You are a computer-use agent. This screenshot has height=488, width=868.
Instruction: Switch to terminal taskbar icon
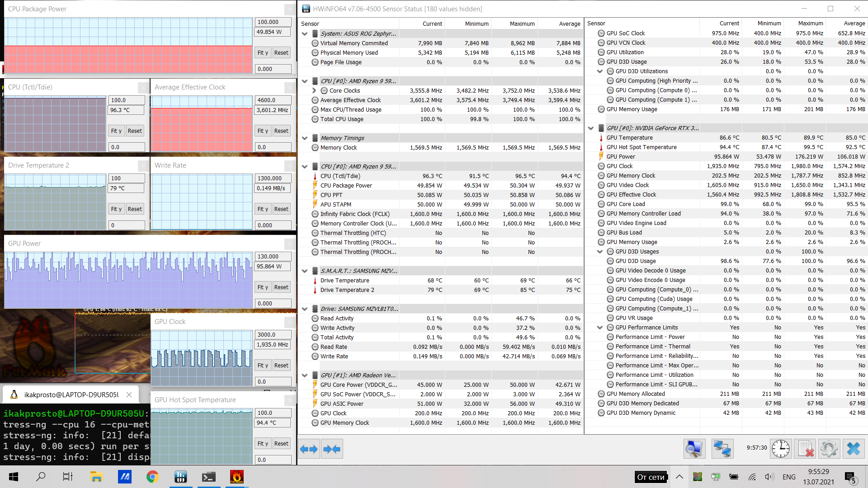point(208,477)
